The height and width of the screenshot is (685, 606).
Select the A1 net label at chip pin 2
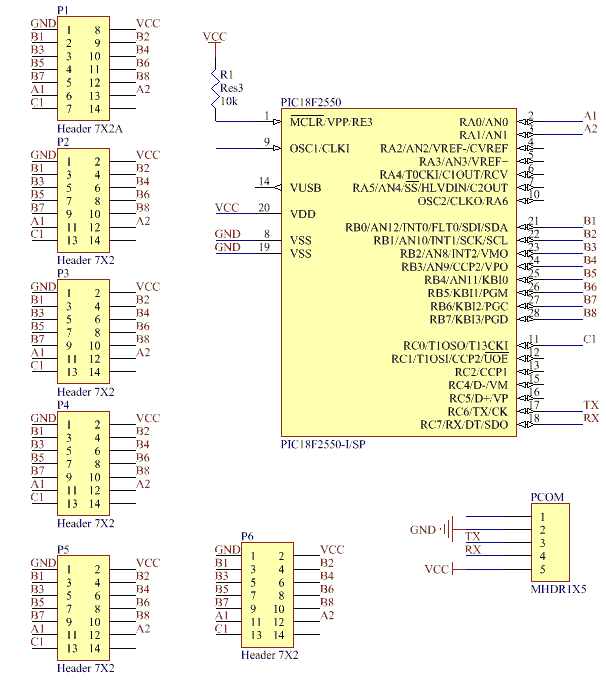590,115
